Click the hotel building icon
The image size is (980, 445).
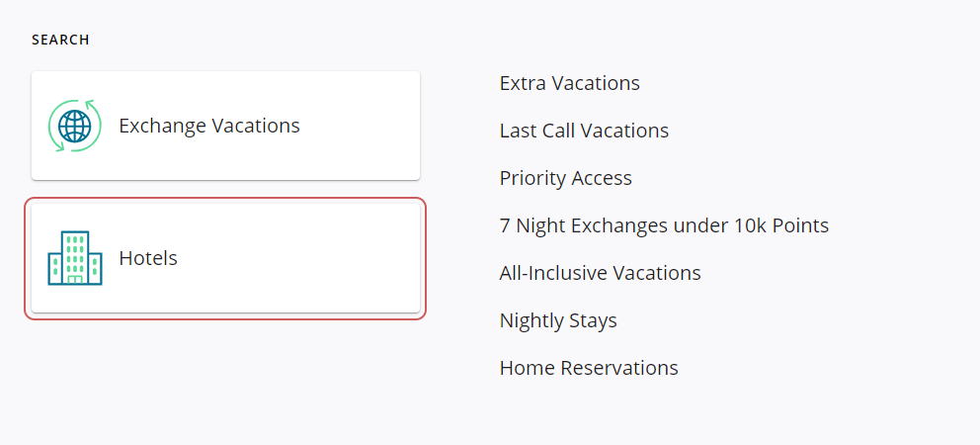point(75,258)
